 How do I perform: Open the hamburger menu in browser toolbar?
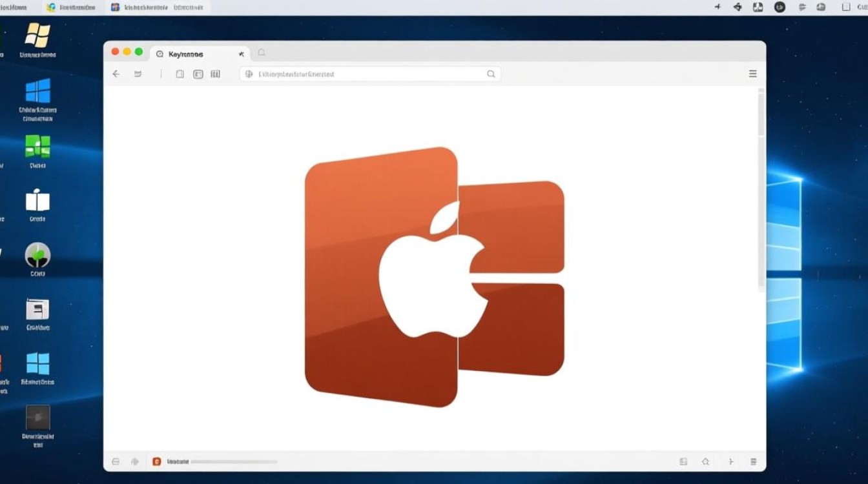point(752,74)
